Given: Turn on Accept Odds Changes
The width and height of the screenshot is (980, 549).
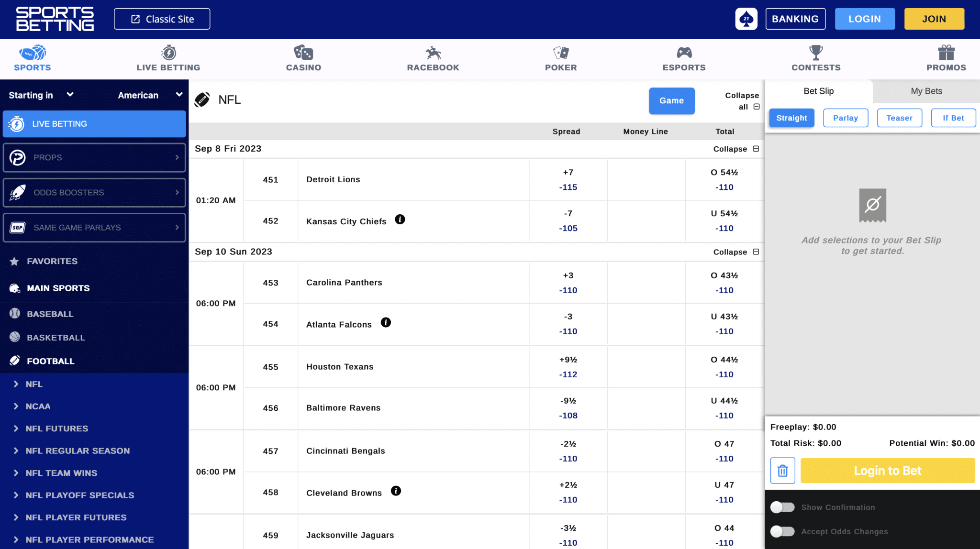Looking at the screenshot, I should click(783, 531).
